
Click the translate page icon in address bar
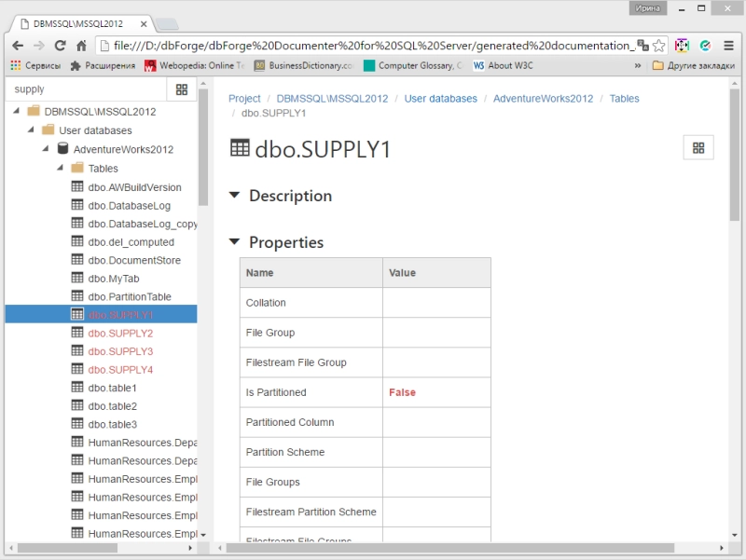click(x=642, y=45)
